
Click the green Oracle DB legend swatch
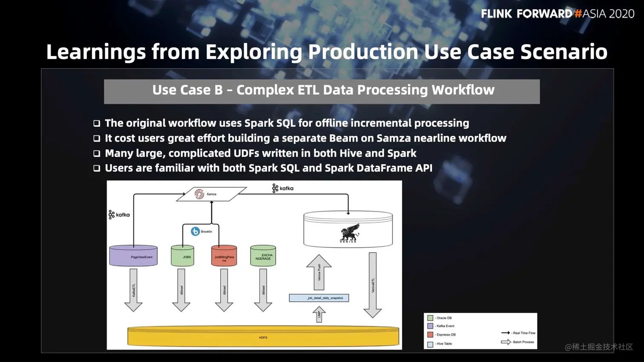(x=430, y=318)
